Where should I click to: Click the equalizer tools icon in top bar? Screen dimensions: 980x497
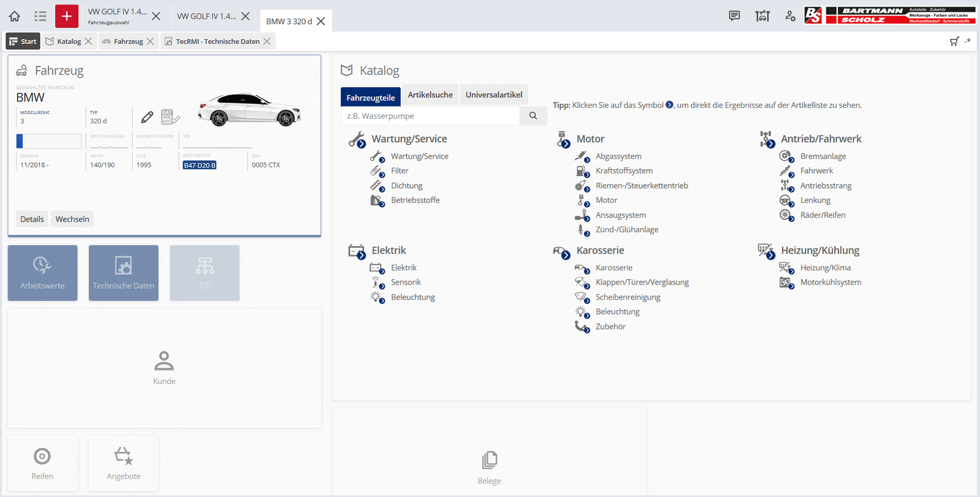[x=762, y=16]
